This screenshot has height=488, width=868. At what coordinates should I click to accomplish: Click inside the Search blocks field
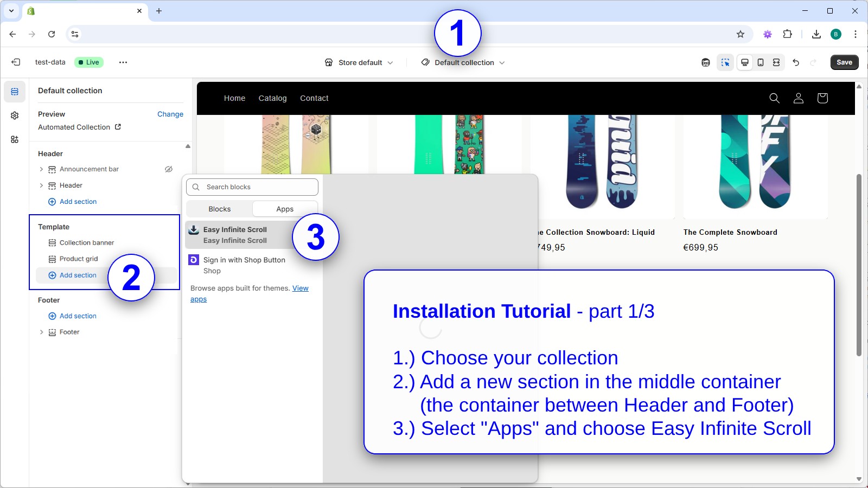point(252,187)
